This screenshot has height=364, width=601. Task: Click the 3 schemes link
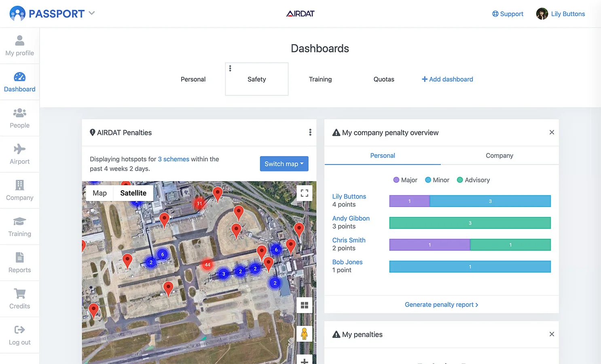tap(174, 159)
